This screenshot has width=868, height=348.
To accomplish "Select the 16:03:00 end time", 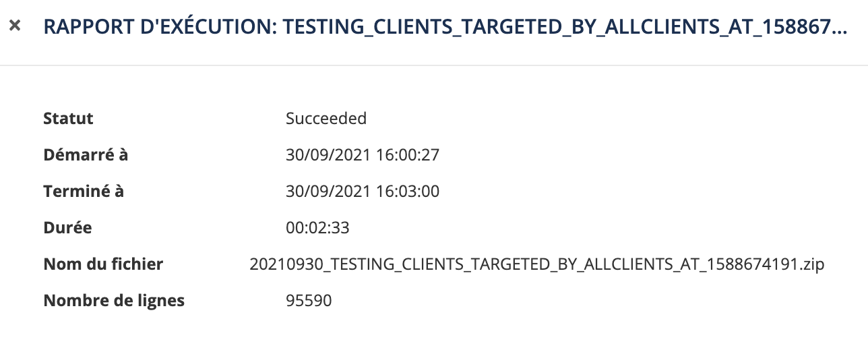I will click(406, 192).
